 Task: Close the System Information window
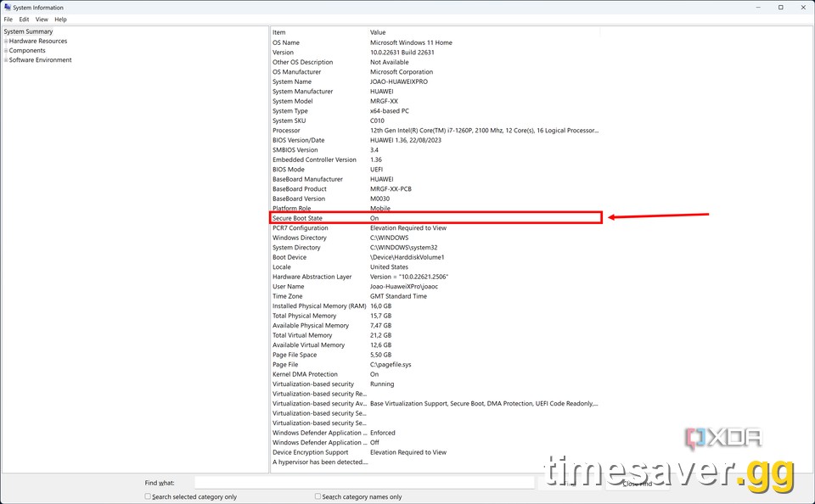click(x=803, y=8)
